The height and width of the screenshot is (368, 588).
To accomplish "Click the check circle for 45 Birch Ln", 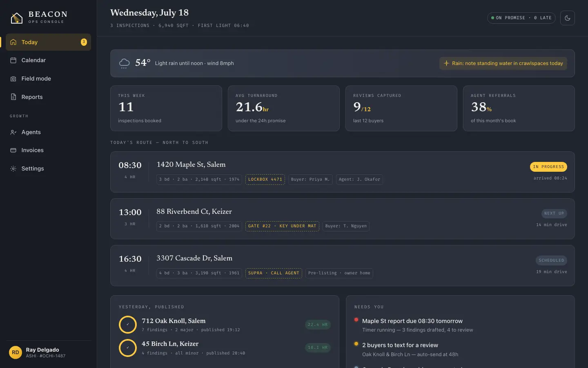I will coord(128,348).
